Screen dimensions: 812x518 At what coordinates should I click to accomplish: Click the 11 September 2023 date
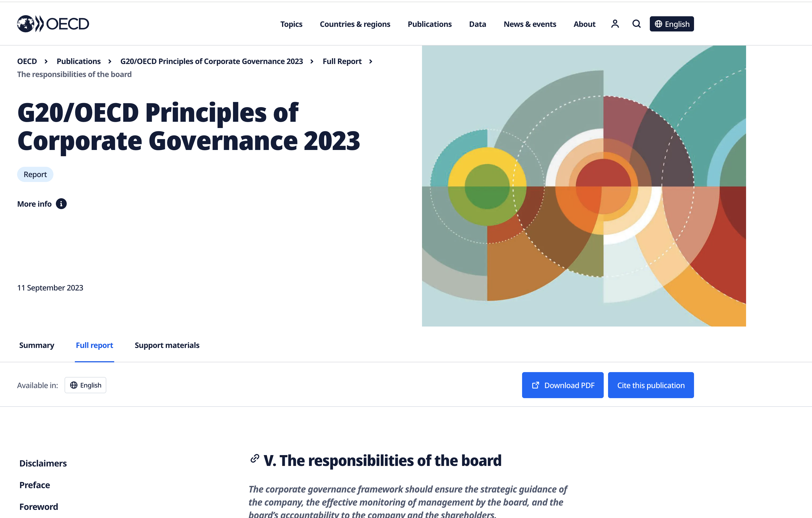coord(50,288)
